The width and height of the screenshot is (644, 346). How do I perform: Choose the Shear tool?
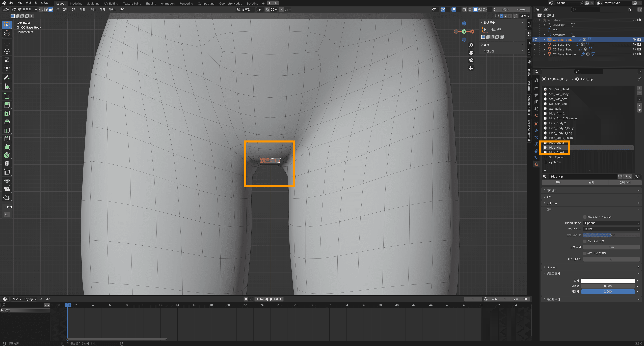[7, 189]
